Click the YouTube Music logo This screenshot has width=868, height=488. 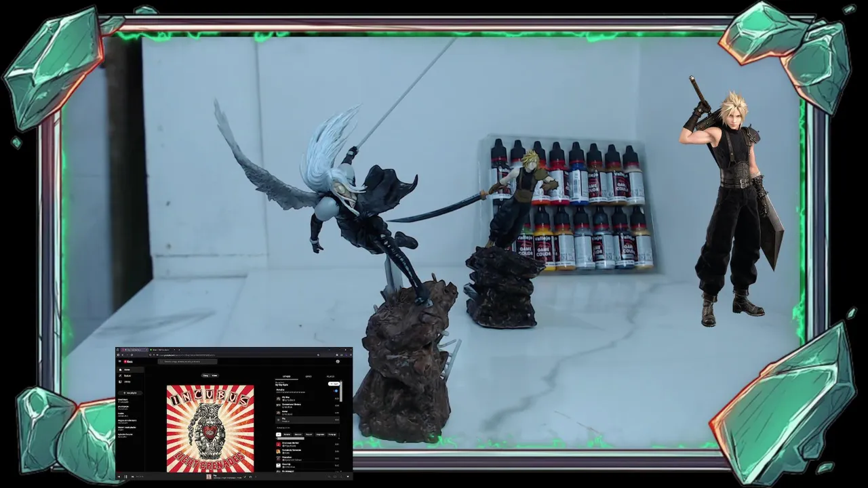pos(128,362)
